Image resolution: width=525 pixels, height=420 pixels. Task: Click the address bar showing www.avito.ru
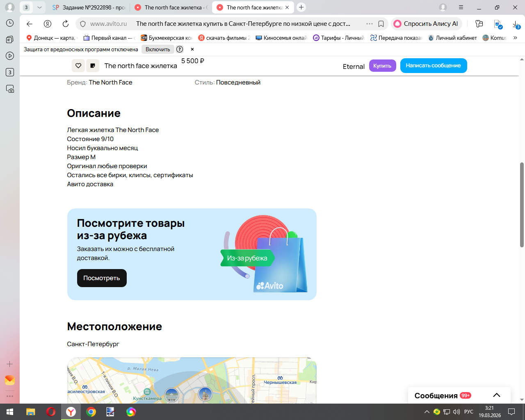(108, 24)
